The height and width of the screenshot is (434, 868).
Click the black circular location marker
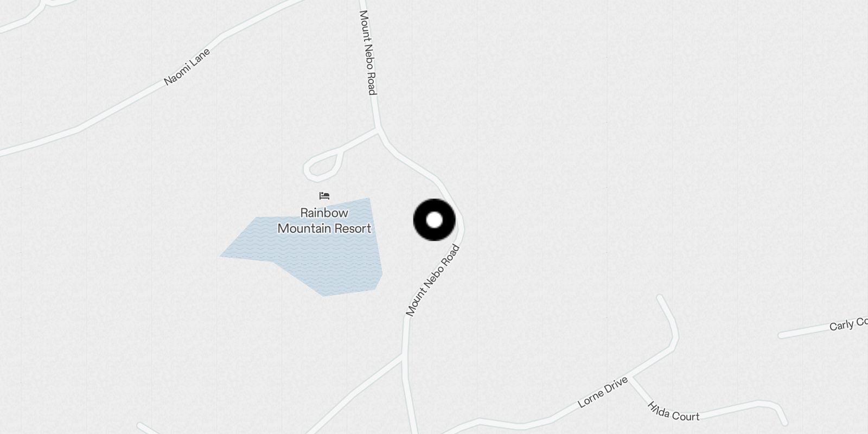pos(434,220)
